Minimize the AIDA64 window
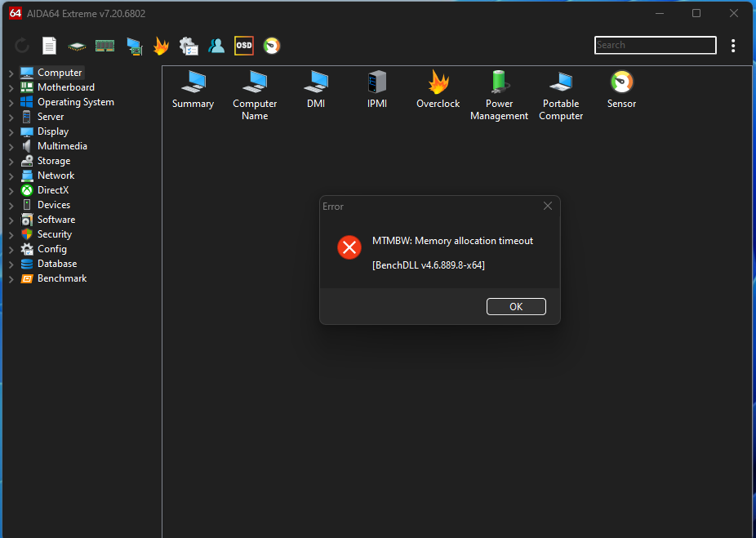This screenshot has height=538, width=756. (x=660, y=13)
